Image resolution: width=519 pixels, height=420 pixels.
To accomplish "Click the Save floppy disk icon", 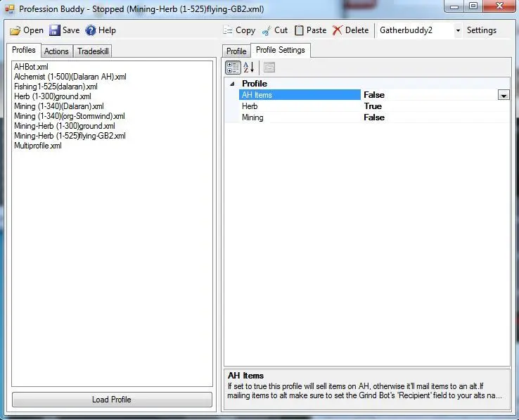I will tap(55, 30).
